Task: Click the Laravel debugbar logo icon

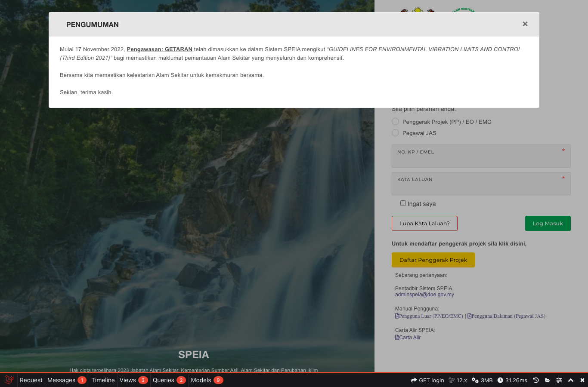Action: [9, 380]
